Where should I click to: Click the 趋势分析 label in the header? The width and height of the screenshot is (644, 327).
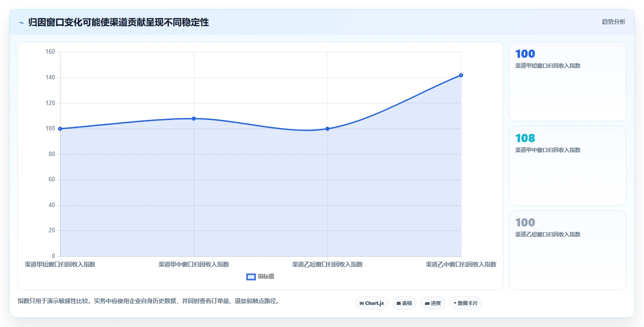click(613, 22)
